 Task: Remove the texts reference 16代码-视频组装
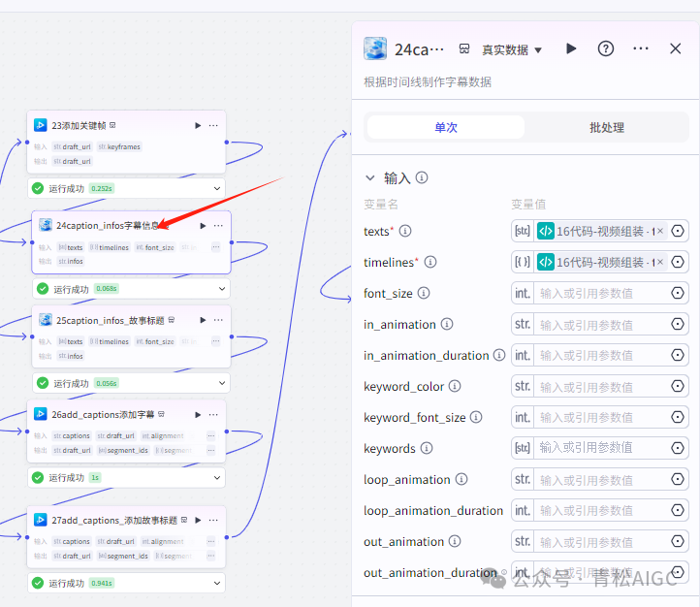coord(660,231)
